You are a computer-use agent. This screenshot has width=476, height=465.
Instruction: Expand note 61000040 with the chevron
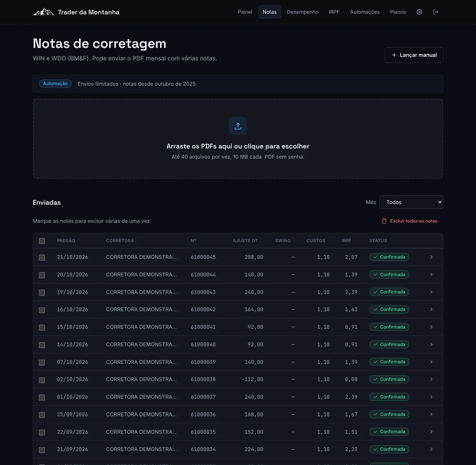point(431,345)
